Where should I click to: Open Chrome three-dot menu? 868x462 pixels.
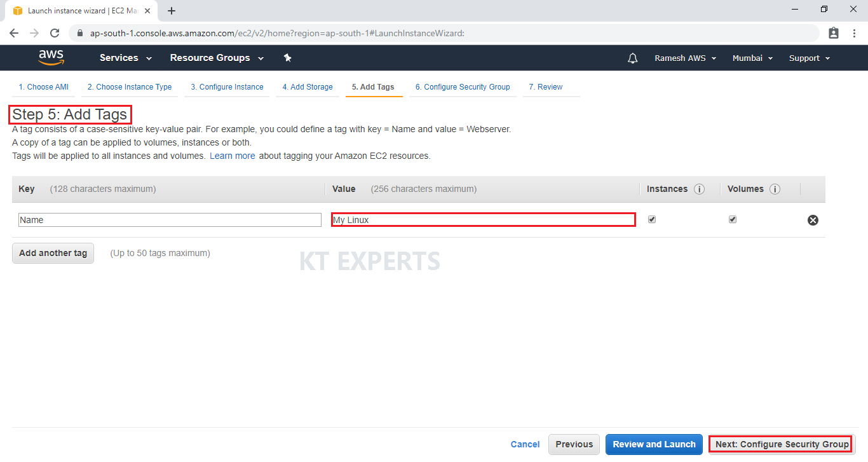pyautogui.click(x=854, y=33)
